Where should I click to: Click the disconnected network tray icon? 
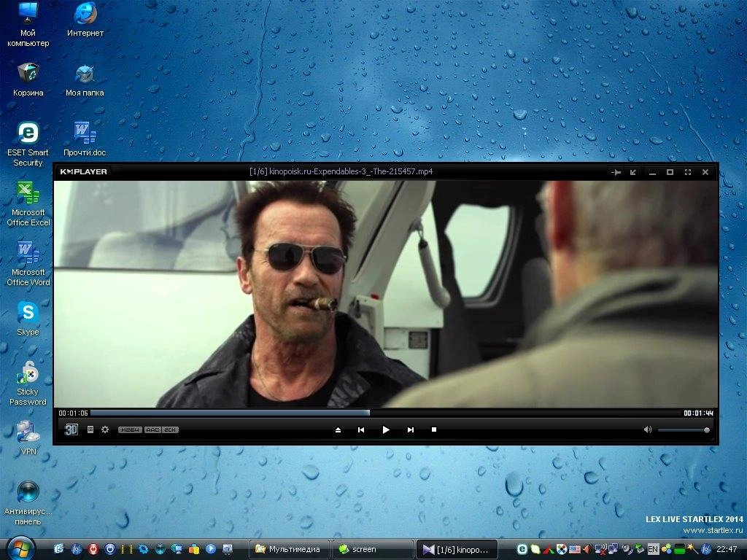tap(601, 549)
